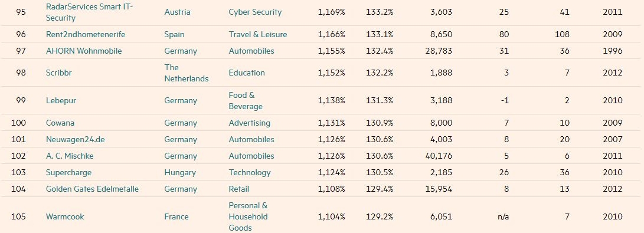644x233 pixels.
Task: Click the AHORN Wohnmobile link
Action: [x=84, y=51]
